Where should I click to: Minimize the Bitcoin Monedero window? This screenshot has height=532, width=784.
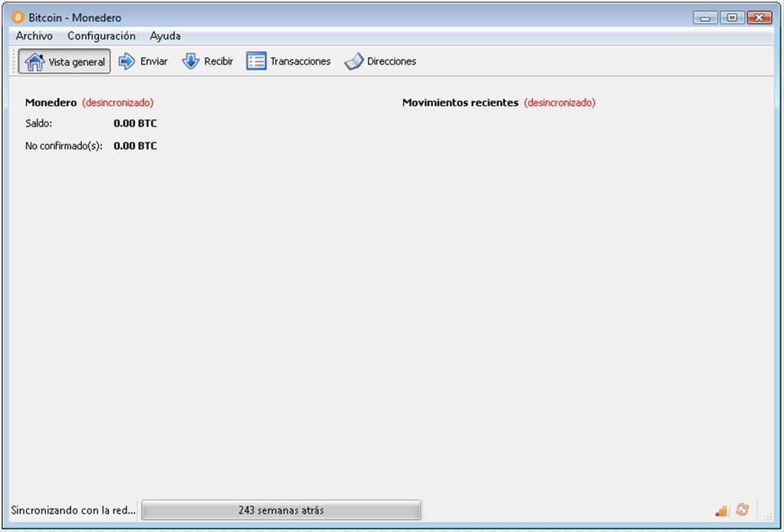(x=706, y=18)
